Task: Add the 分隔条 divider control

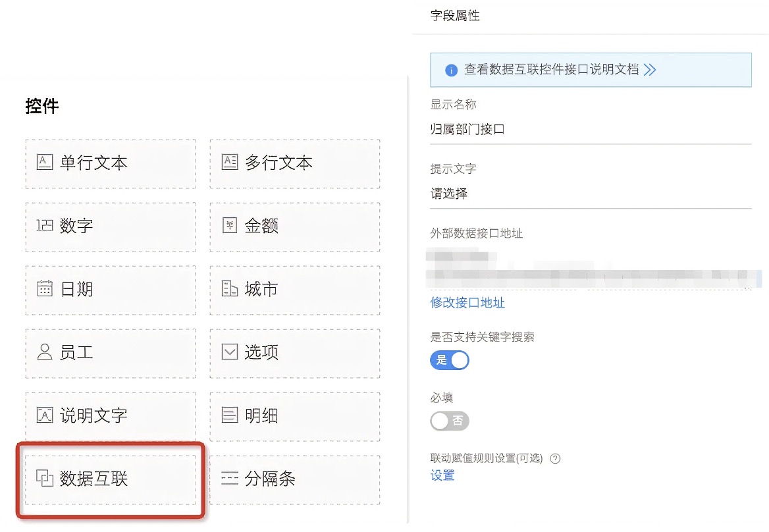Action: 294,479
